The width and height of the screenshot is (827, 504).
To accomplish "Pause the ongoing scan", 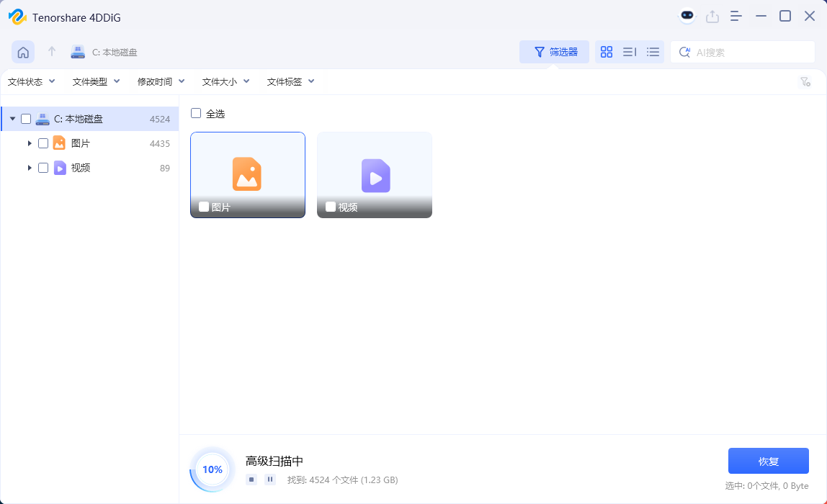I will pos(269,479).
